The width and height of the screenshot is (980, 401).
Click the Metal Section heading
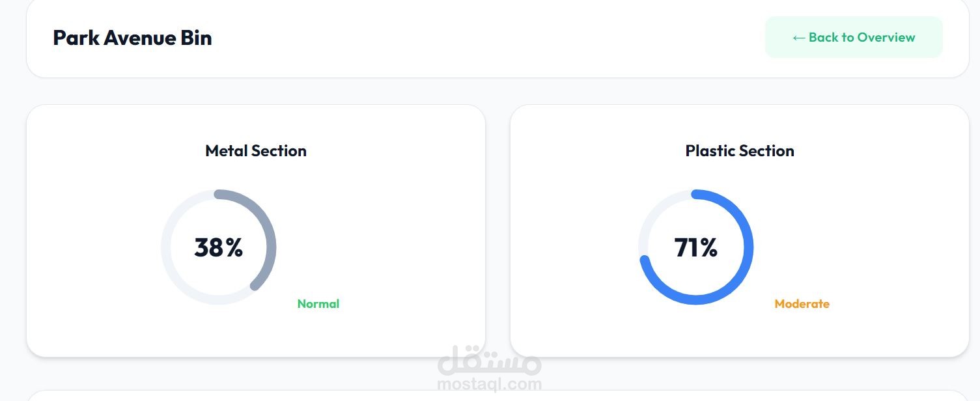point(255,151)
